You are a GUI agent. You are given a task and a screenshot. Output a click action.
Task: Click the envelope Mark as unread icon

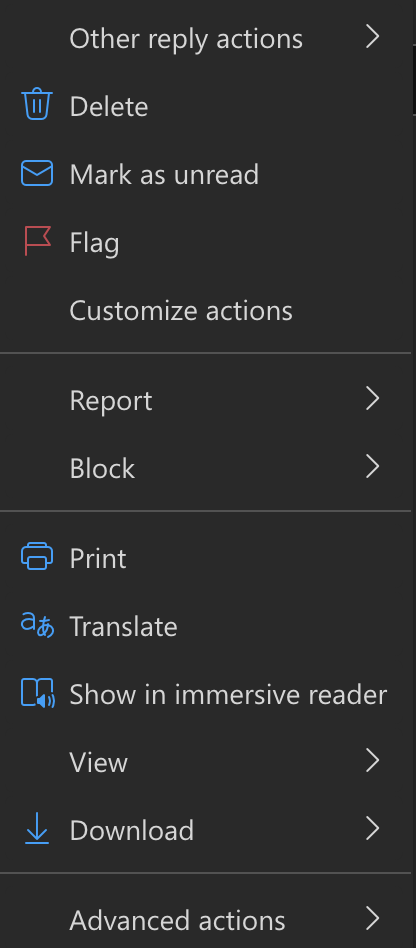pyautogui.click(x=37, y=173)
